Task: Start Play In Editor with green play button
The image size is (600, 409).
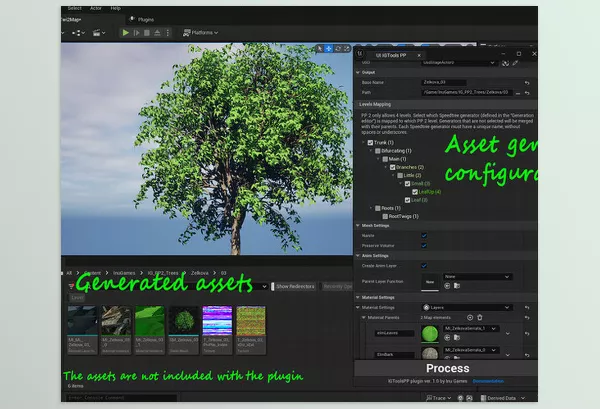Action: (x=126, y=33)
